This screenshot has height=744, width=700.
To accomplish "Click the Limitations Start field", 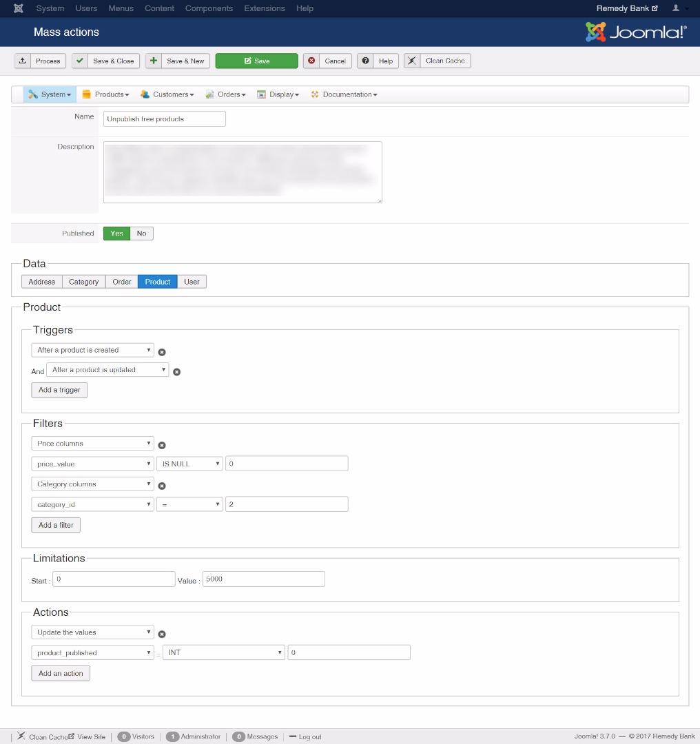I will (x=114, y=579).
